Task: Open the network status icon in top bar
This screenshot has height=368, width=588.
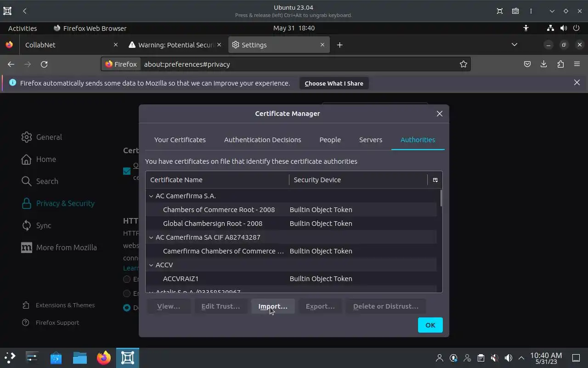Action: (550, 28)
